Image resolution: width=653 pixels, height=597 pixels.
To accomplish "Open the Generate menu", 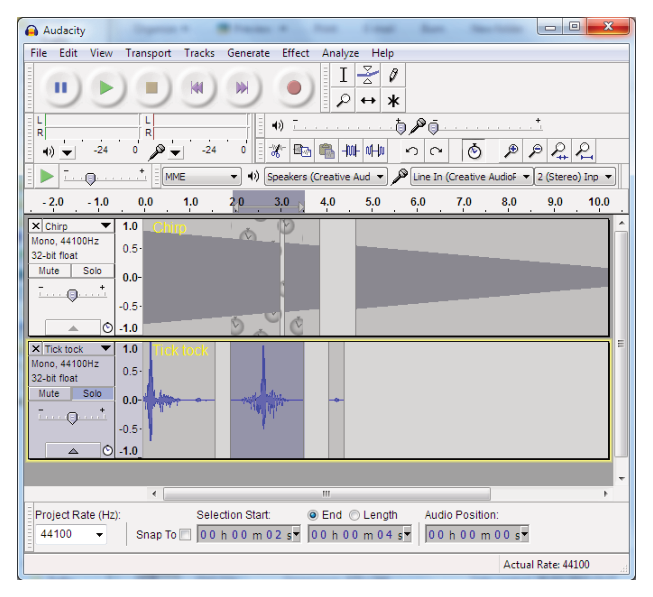I will point(248,53).
